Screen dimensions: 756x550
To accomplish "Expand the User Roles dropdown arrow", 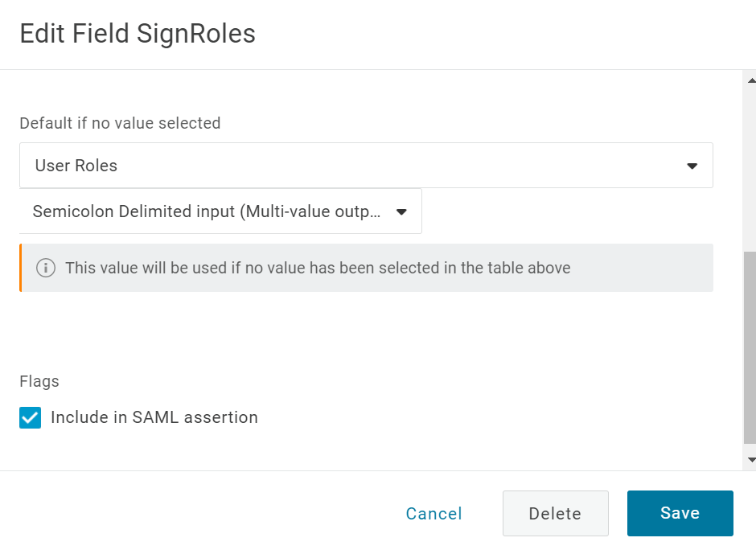I will coord(692,166).
